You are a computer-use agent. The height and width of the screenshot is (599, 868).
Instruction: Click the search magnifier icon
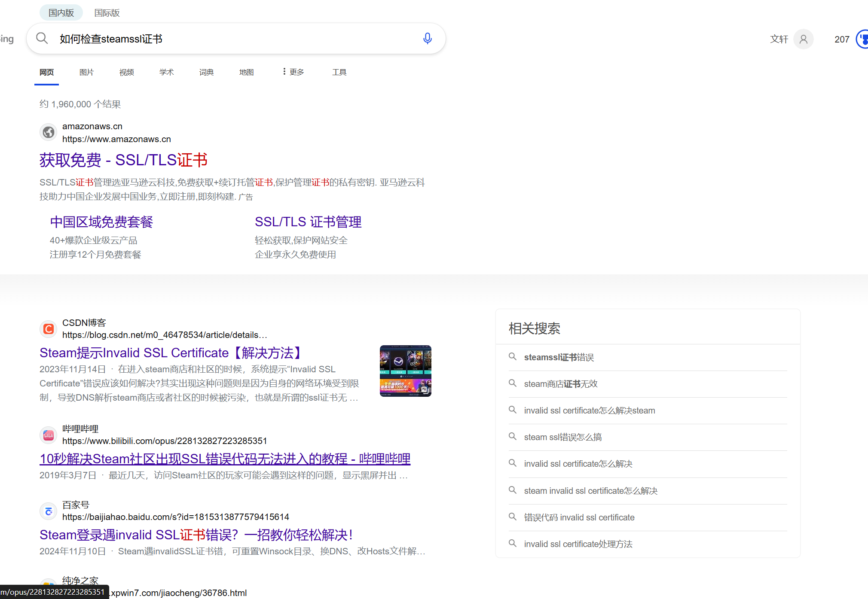[x=42, y=38]
